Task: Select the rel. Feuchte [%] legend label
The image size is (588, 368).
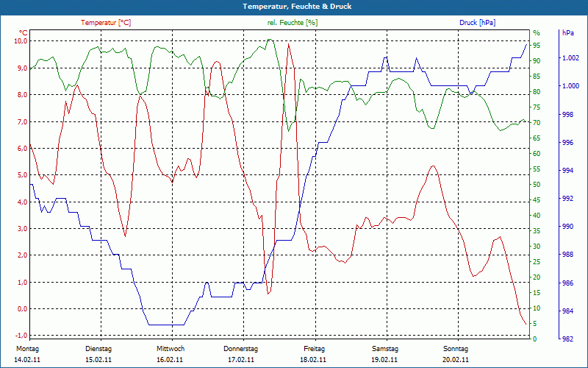Action: point(293,23)
